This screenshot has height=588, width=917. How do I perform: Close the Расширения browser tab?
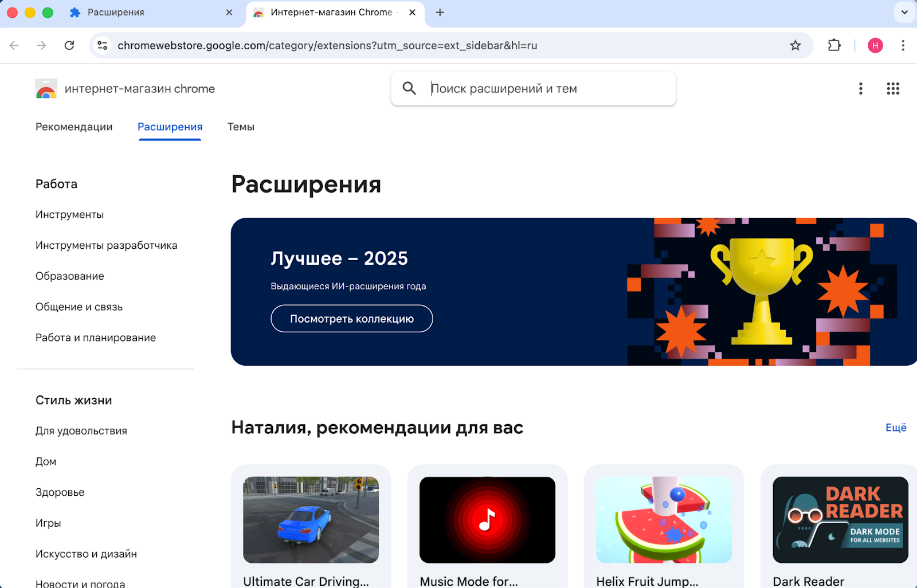pyautogui.click(x=229, y=13)
